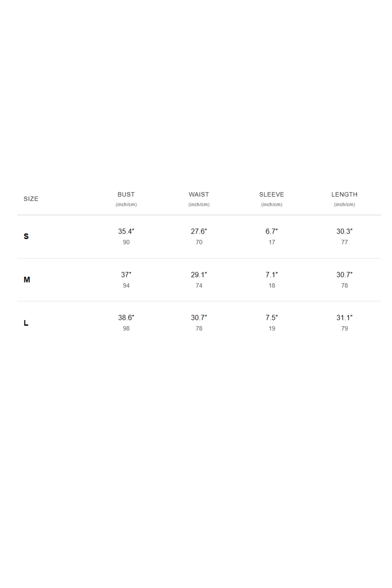Click the 37" bust value for size M
Viewport: 392px width, 588px height.
tap(126, 275)
